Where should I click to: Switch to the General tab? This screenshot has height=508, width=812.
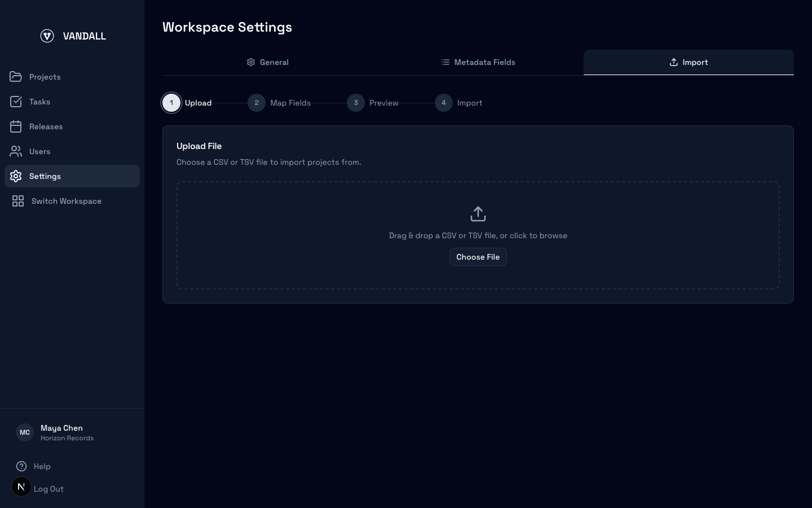point(267,62)
